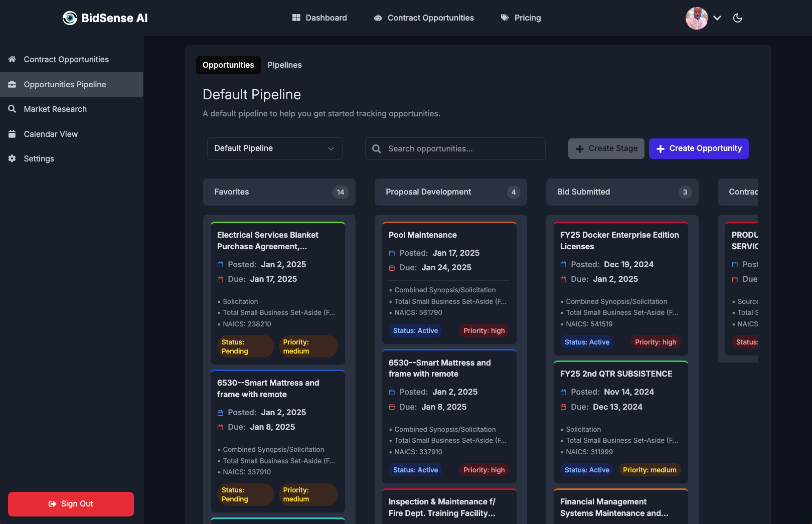Image resolution: width=812 pixels, height=524 pixels.
Task: Click the Create Stage button
Action: point(606,148)
